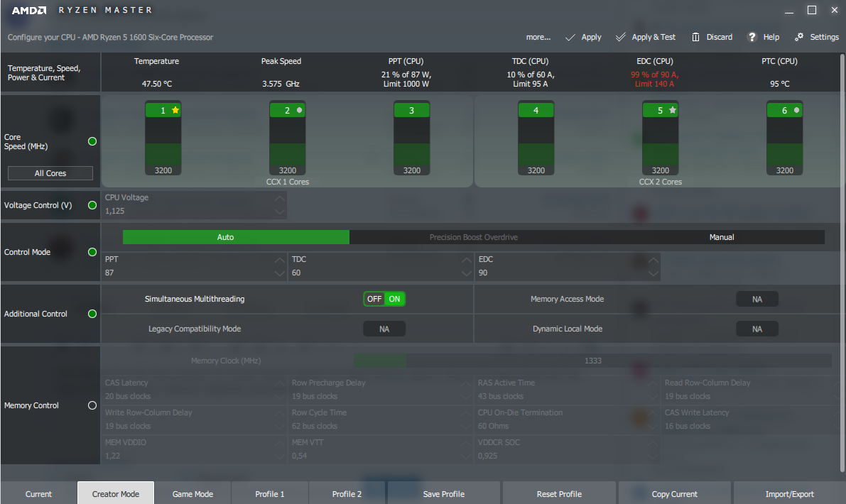Image resolution: width=846 pixels, height=504 pixels.
Task: Increase TDC value with up arrow
Action: pyautogui.click(x=467, y=260)
